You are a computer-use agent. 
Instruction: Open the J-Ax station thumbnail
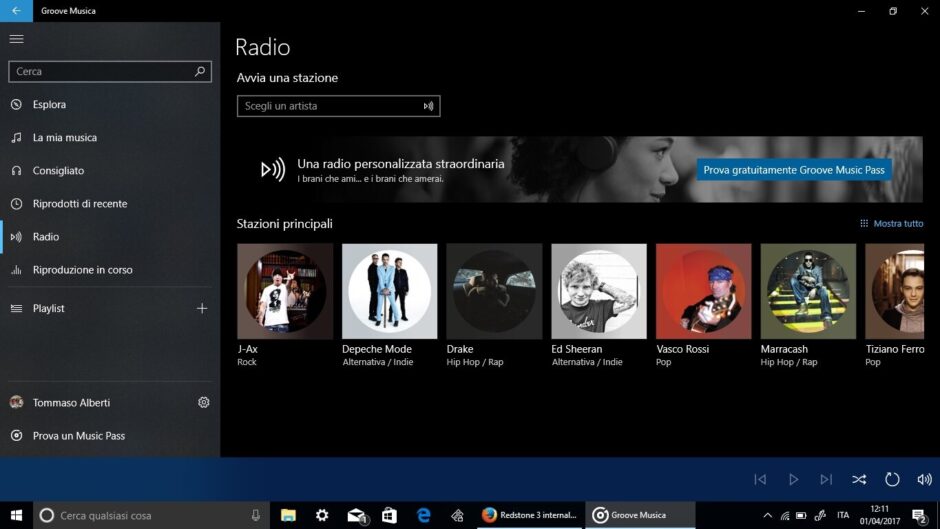point(285,291)
